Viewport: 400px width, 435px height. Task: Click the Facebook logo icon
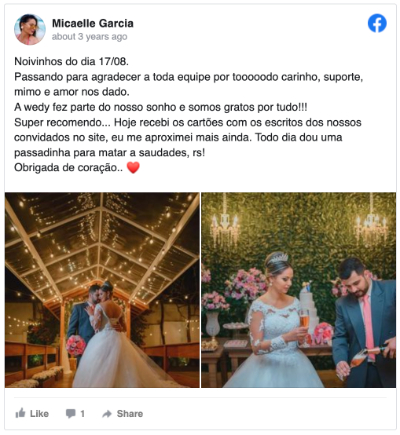click(x=377, y=23)
